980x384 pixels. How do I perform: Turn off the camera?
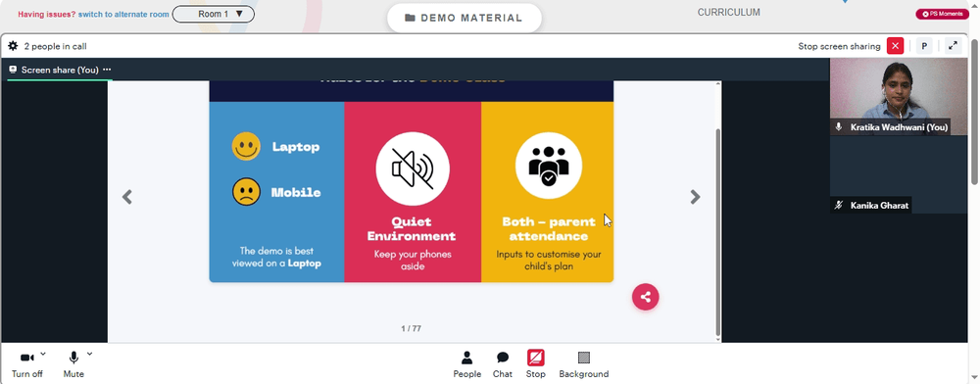click(26, 364)
